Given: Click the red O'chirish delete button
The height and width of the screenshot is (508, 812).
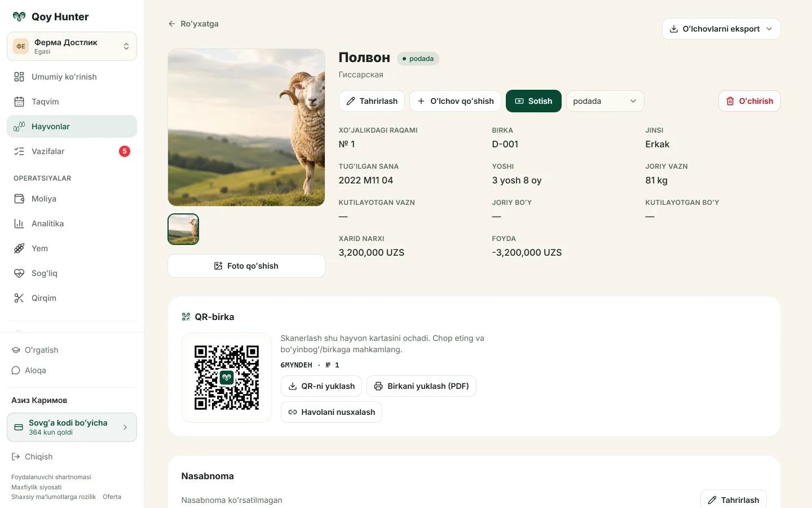Looking at the screenshot, I should 749,101.
